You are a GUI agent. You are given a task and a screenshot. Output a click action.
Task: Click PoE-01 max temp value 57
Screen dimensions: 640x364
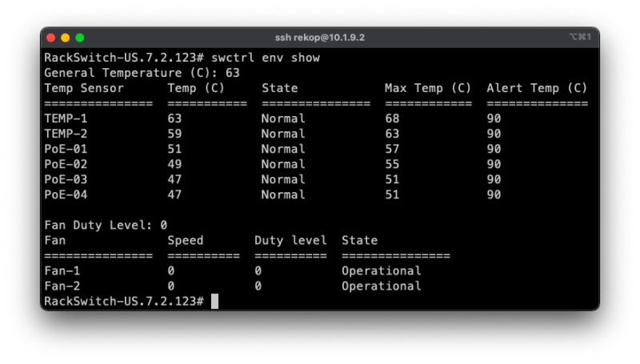[x=392, y=149]
